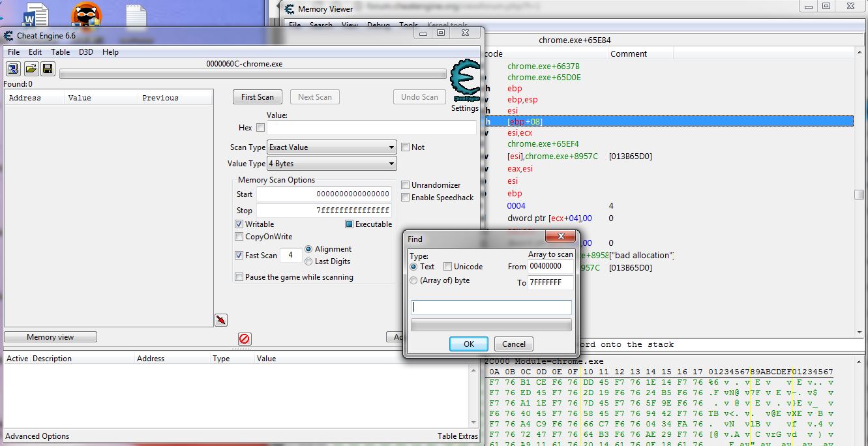Enable Speedhack checkbox

click(x=405, y=198)
